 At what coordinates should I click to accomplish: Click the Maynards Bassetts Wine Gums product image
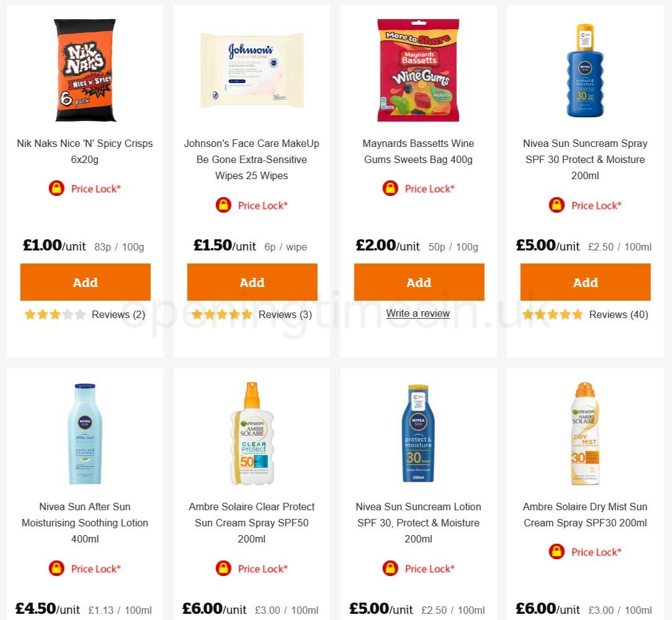(419, 69)
